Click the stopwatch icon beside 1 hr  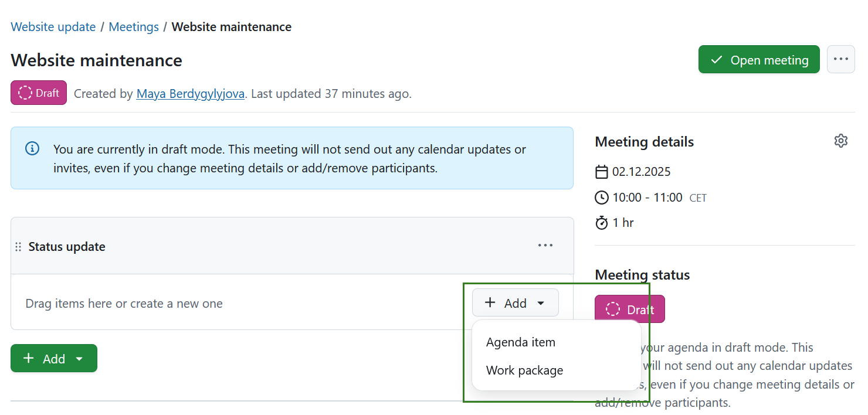click(601, 223)
